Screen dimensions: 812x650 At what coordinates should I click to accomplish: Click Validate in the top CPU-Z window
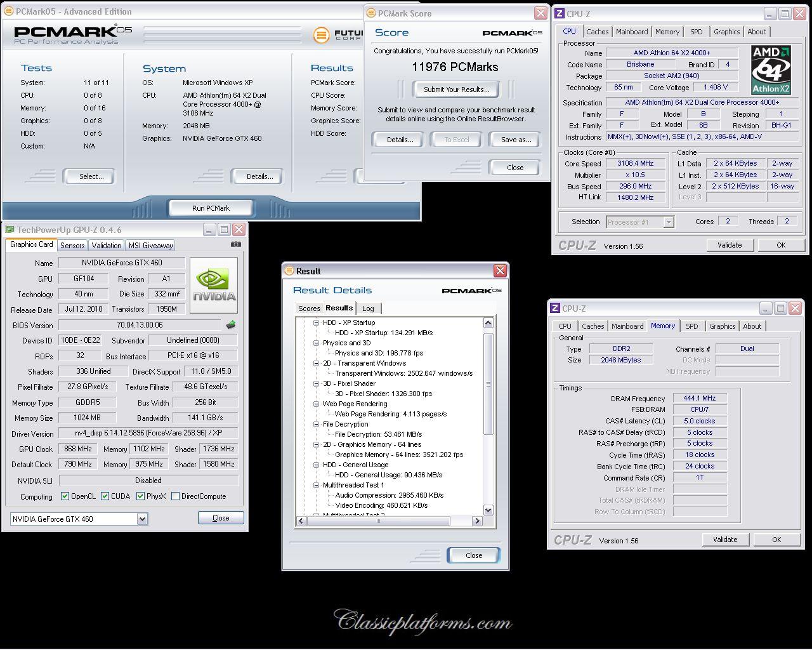pyautogui.click(x=730, y=245)
